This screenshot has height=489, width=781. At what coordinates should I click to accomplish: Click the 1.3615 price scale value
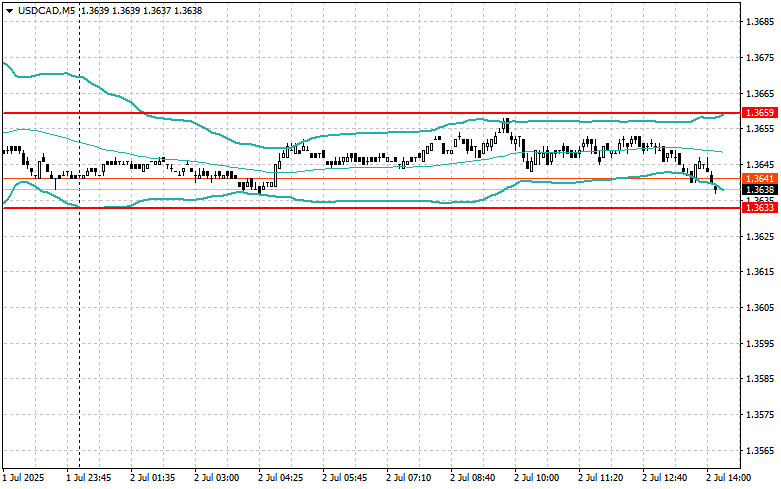tap(760, 272)
